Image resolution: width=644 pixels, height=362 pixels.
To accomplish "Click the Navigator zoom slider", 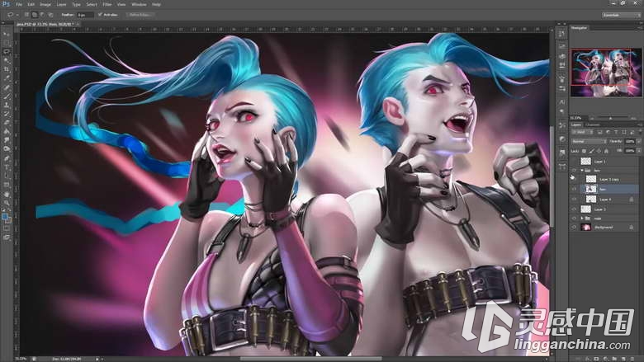I will [610, 118].
